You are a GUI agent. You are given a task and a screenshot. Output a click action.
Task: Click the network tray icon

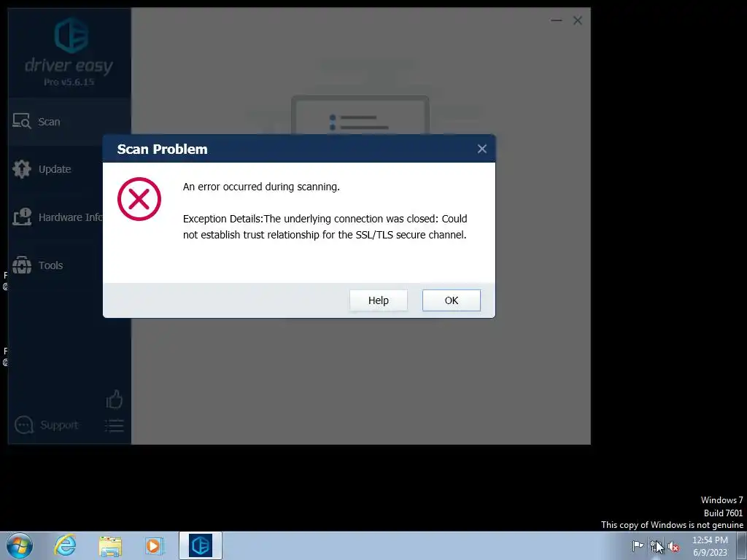[x=656, y=545]
